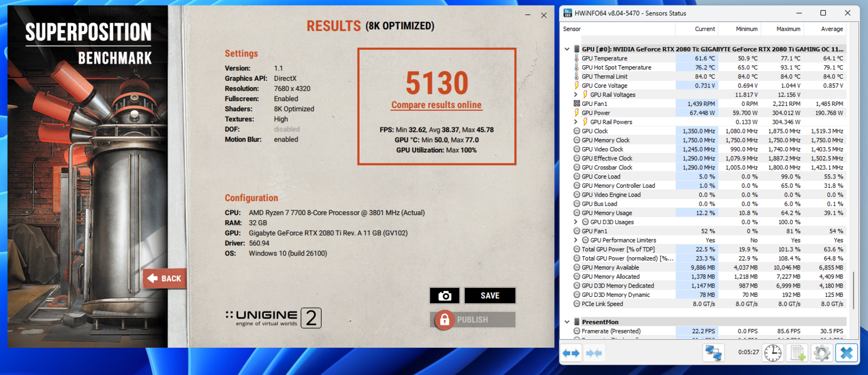Click the 5130 benchmark score
Image resolution: width=868 pixels, height=375 pixels.
(x=437, y=83)
